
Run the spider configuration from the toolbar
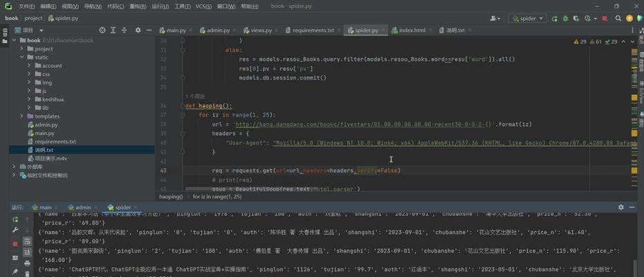click(555, 19)
